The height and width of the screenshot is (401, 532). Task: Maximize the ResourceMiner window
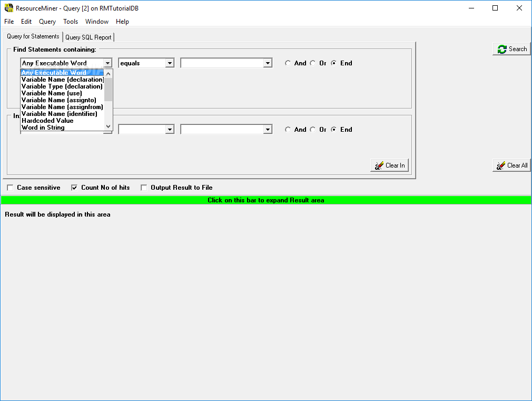(x=495, y=8)
